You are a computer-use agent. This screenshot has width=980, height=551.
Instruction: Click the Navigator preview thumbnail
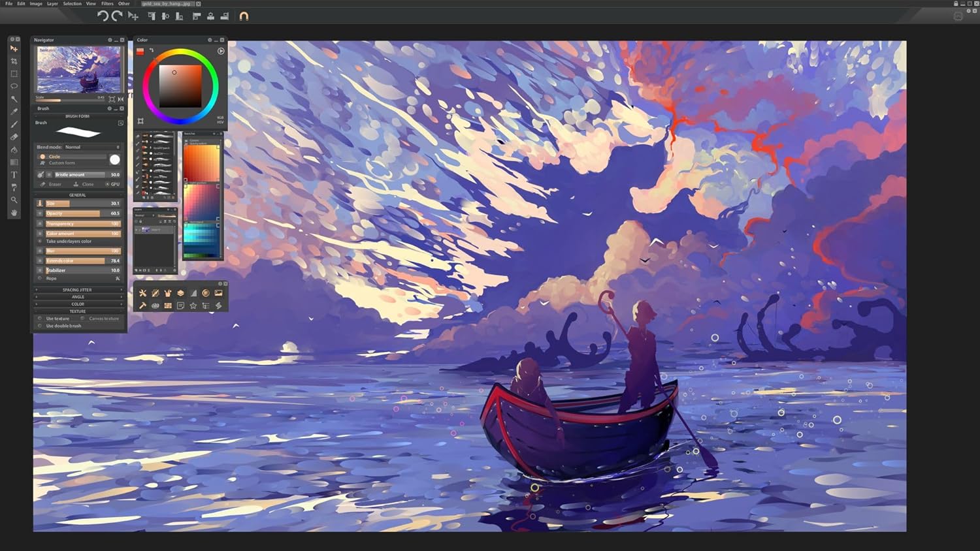tap(78, 71)
